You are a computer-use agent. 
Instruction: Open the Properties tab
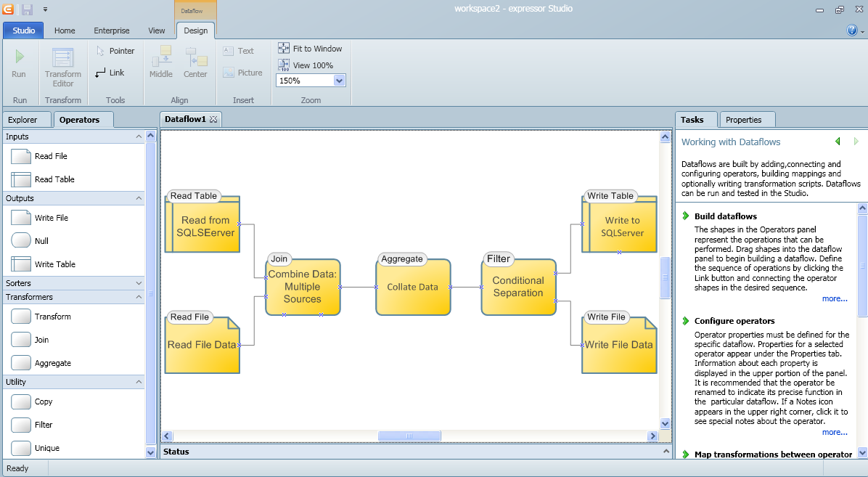[x=744, y=120]
